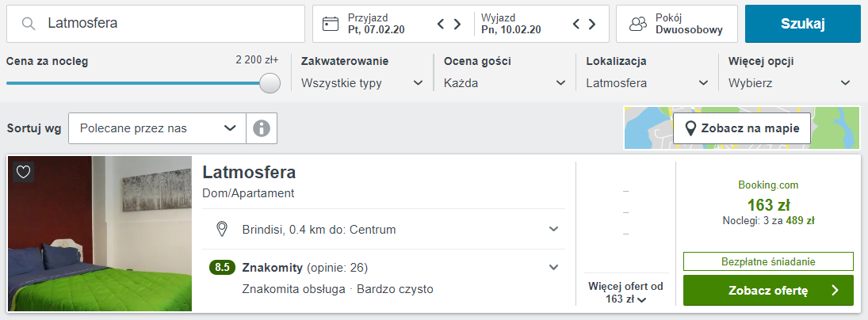Open room type selector Pokój Dwuosobowy
The width and height of the screenshot is (868, 320).
[676, 24]
